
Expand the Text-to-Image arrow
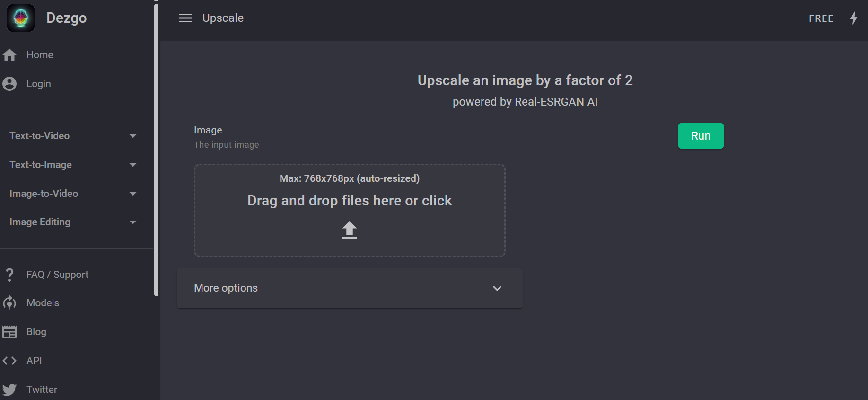[133, 165]
